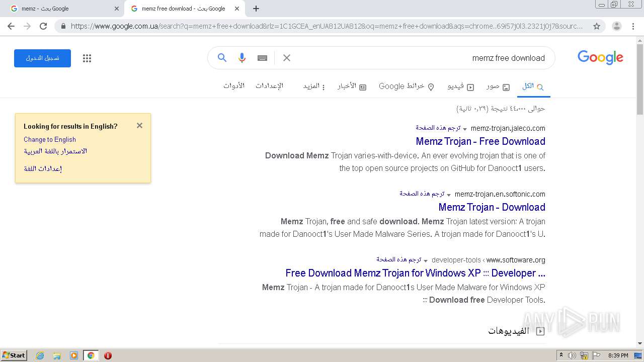This screenshot has width=644, height=362.
Task: Go back to previous page
Action: pyautogui.click(x=11, y=26)
